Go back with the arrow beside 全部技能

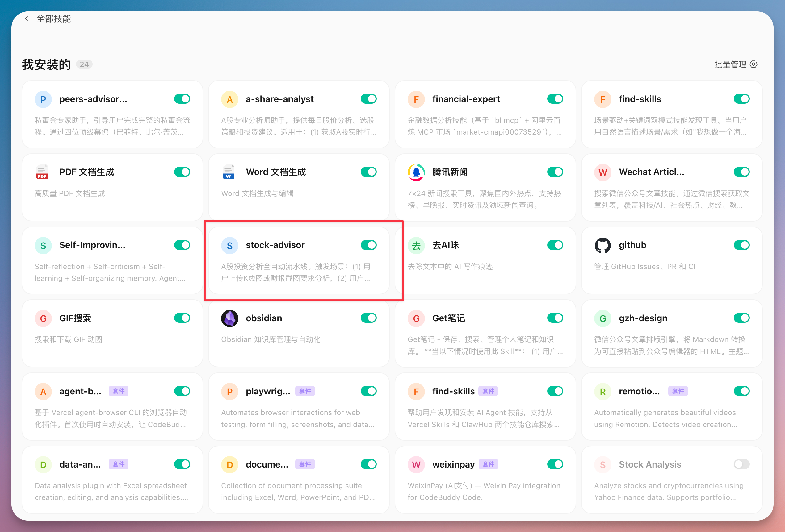(27, 19)
